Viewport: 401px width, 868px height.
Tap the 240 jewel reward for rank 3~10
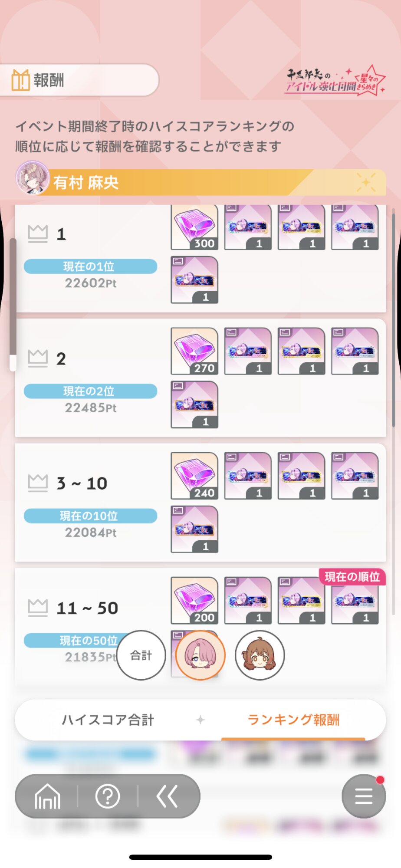(x=194, y=476)
